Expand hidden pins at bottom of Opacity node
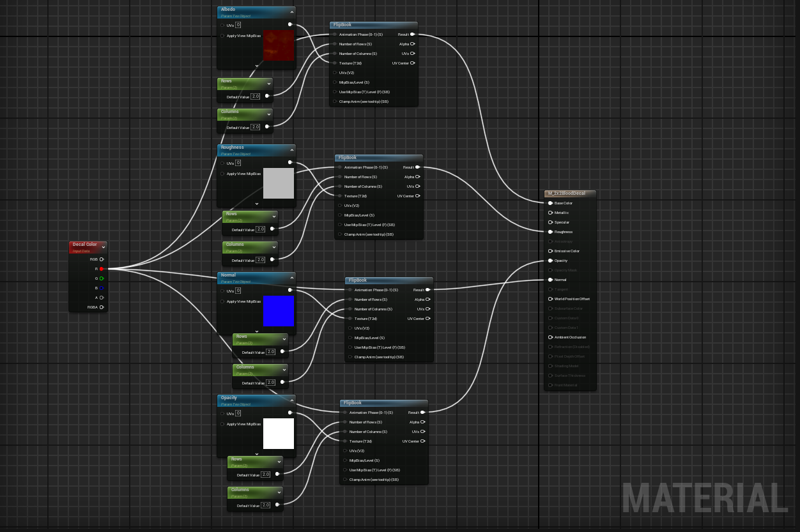This screenshot has width=800, height=532. click(x=256, y=453)
